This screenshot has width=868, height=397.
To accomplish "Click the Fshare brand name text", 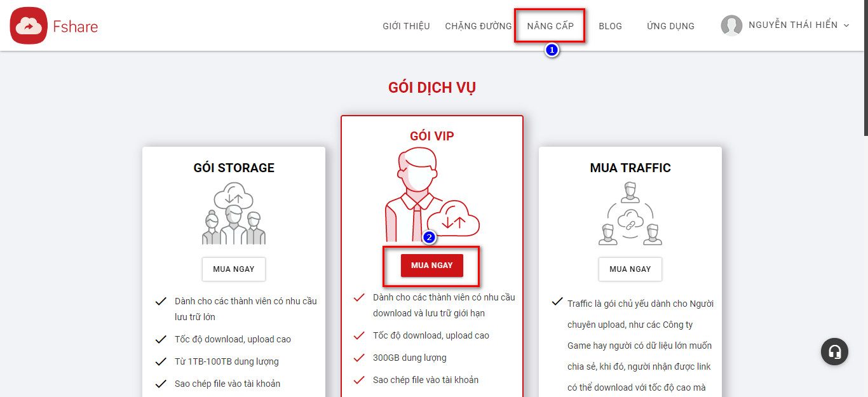I will [x=76, y=27].
